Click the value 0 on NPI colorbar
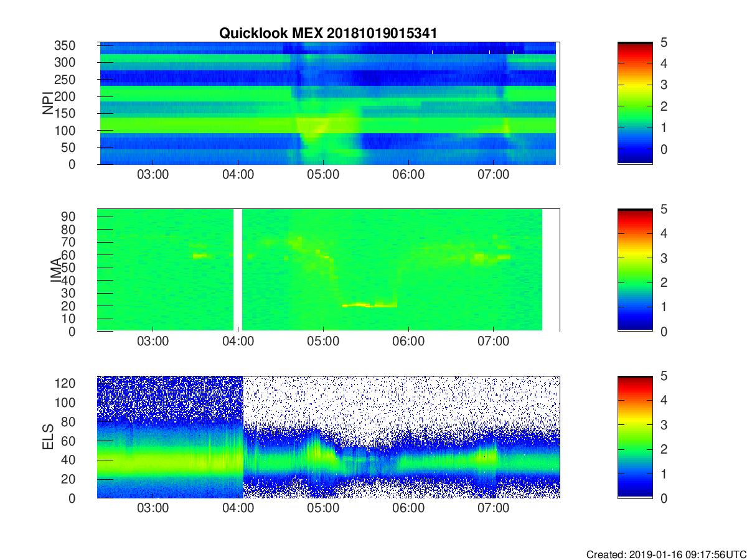This screenshot has height=560, width=747. coord(664,149)
